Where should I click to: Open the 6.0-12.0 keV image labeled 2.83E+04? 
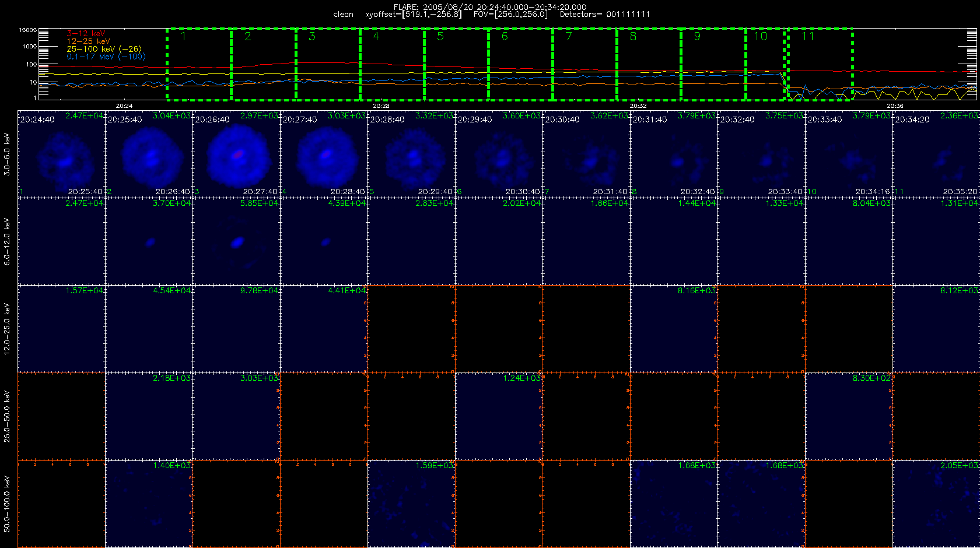pyautogui.click(x=412, y=241)
